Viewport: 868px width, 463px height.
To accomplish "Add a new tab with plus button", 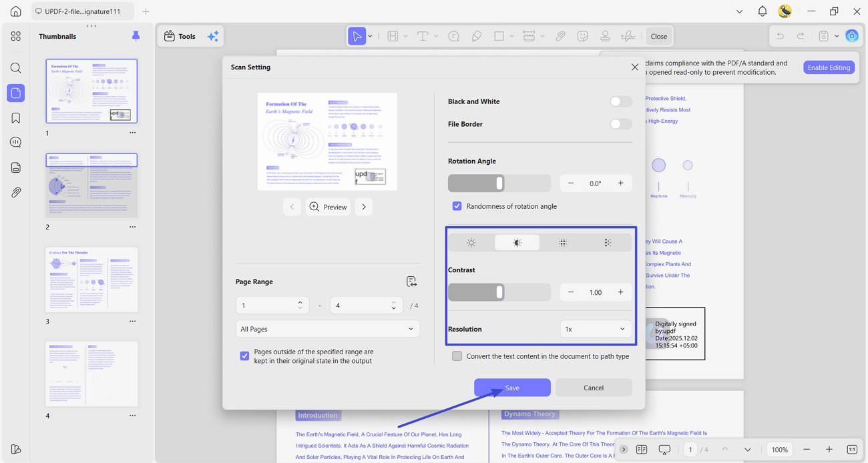I will point(146,11).
